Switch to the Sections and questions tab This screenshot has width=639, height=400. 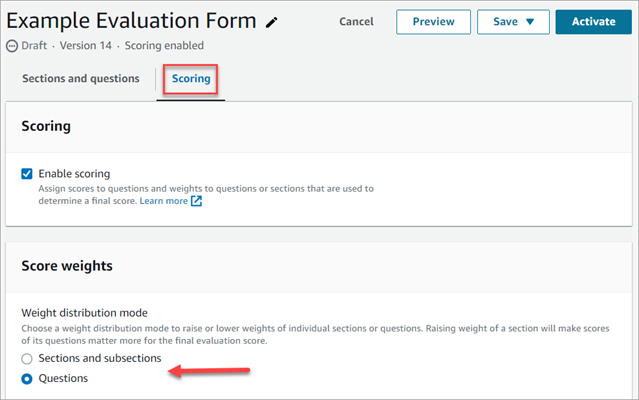81,79
